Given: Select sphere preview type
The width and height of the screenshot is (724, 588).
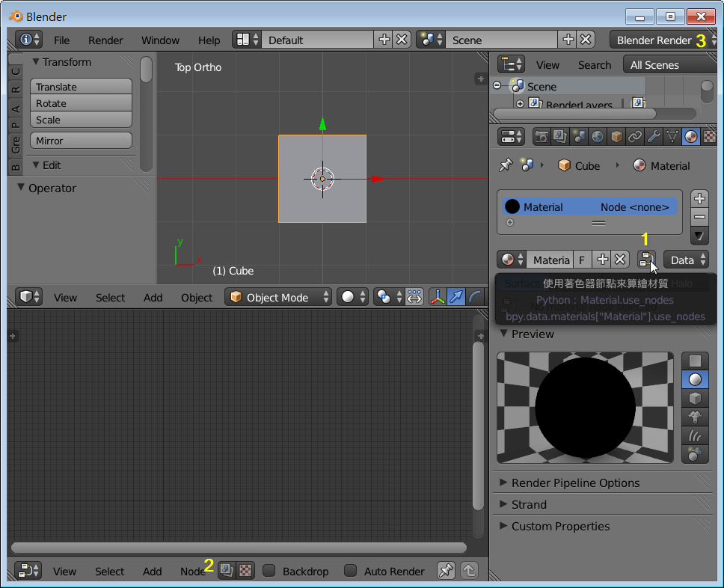Looking at the screenshot, I should 695,379.
